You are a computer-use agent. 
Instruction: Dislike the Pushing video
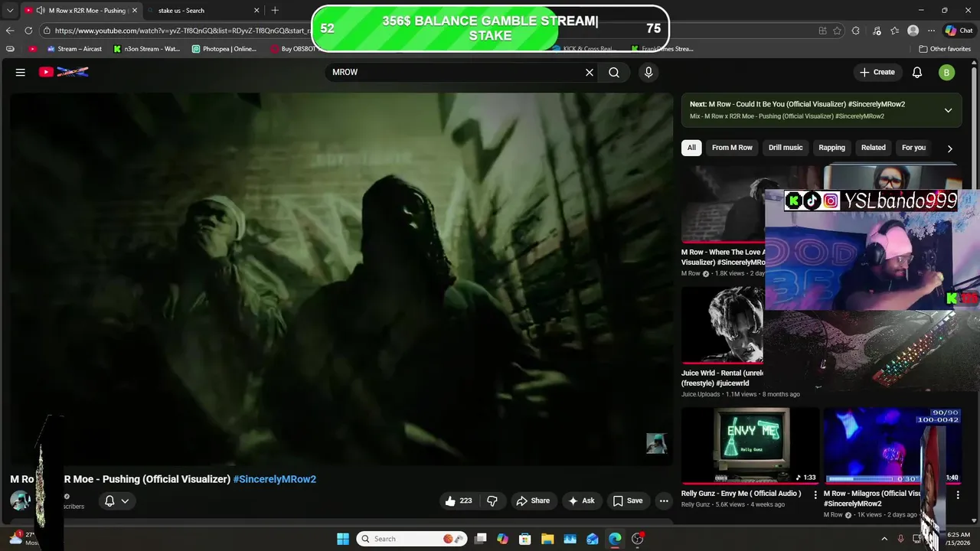point(492,500)
